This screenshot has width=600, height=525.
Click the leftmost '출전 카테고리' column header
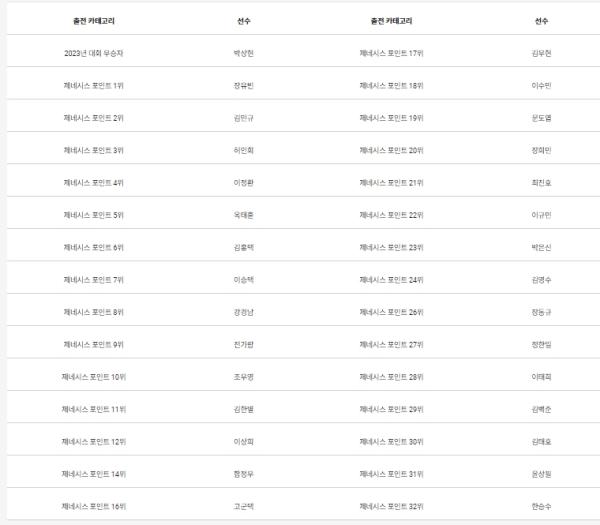point(92,20)
